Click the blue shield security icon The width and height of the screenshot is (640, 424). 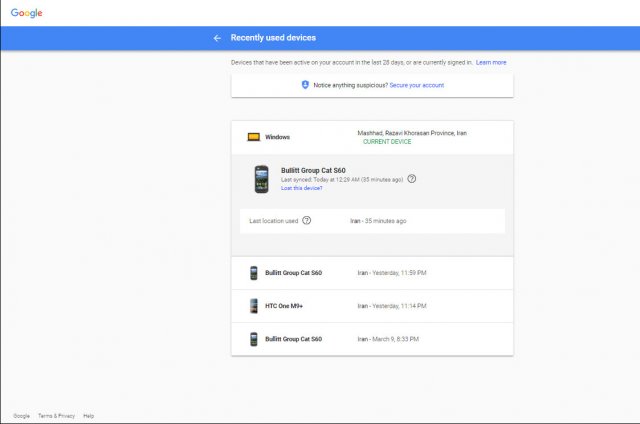pyautogui.click(x=305, y=85)
